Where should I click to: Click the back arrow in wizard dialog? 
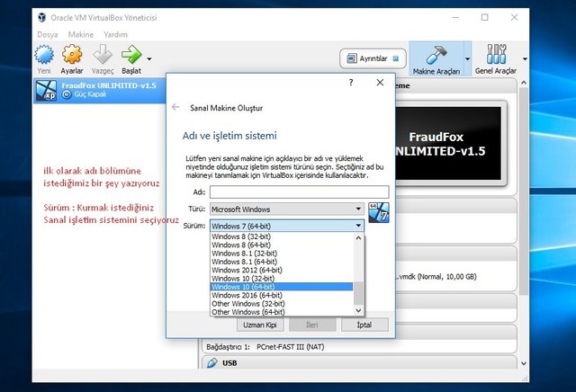tap(175, 107)
